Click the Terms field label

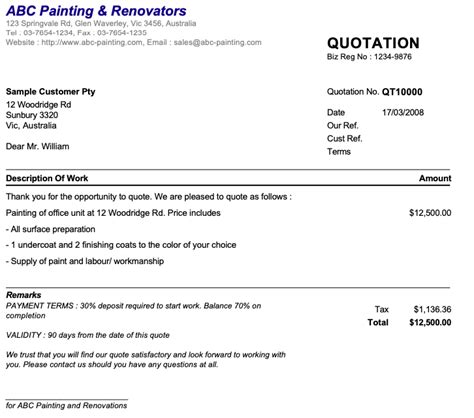(x=339, y=152)
